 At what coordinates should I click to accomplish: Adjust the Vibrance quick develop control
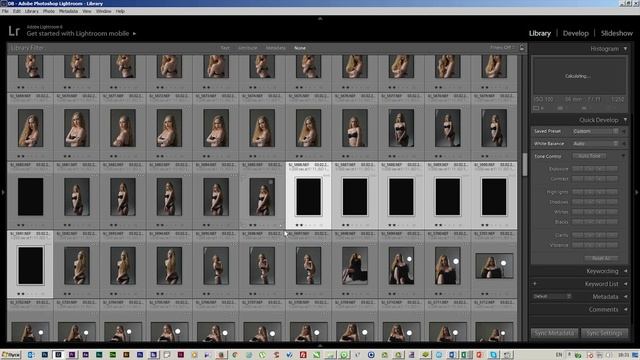(595, 245)
